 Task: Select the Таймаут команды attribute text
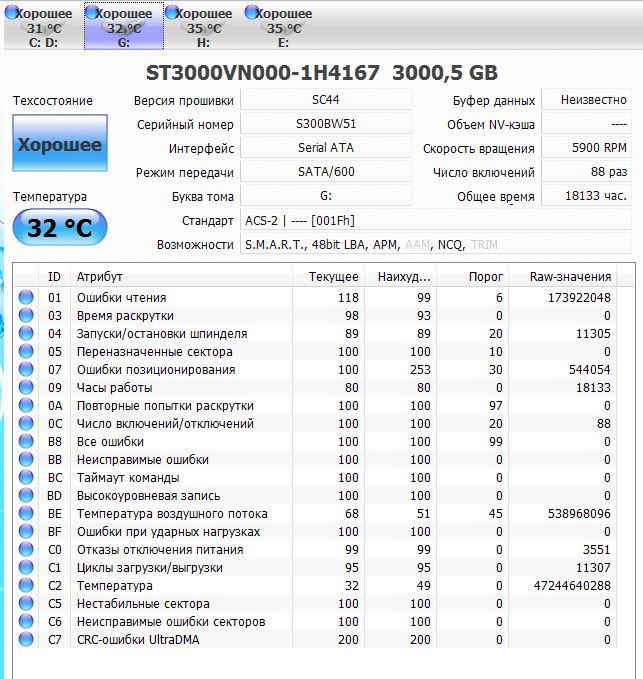coord(128,478)
